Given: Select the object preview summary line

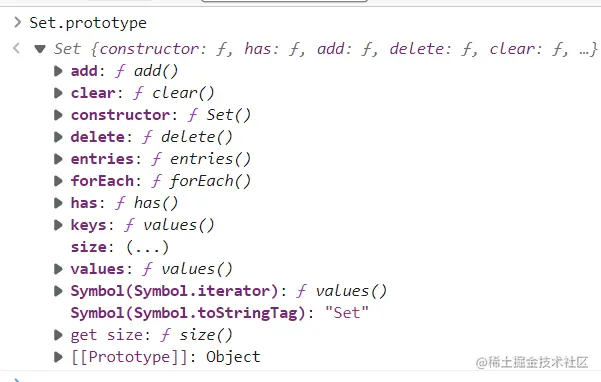Looking at the screenshot, I should (x=326, y=49).
